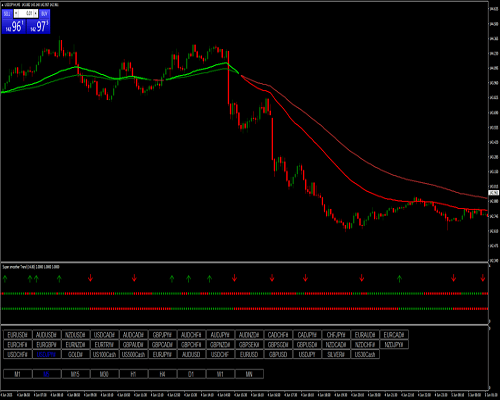500x400 pixels.
Task: Click the BUY one-click trading button
Action: [45, 14]
